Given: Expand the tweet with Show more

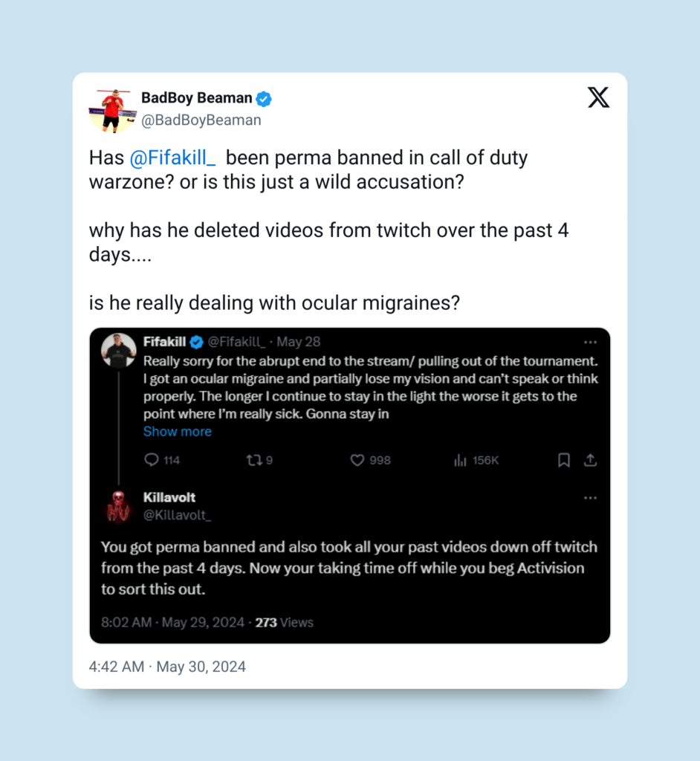Looking at the screenshot, I should pos(177,432).
